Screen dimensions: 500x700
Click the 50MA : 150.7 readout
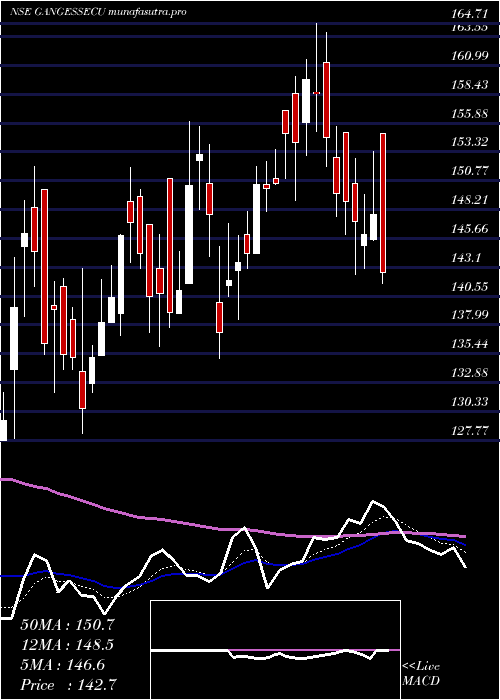[x=67, y=625]
